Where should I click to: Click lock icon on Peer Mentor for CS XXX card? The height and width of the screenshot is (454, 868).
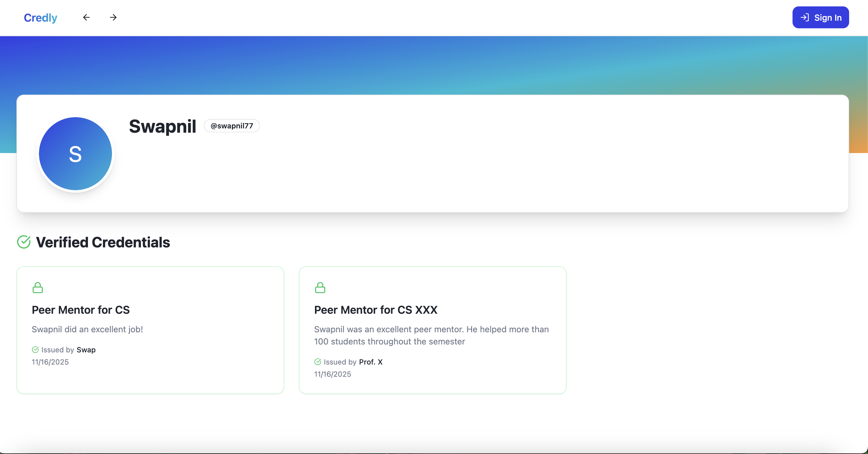click(x=320, y=288)
